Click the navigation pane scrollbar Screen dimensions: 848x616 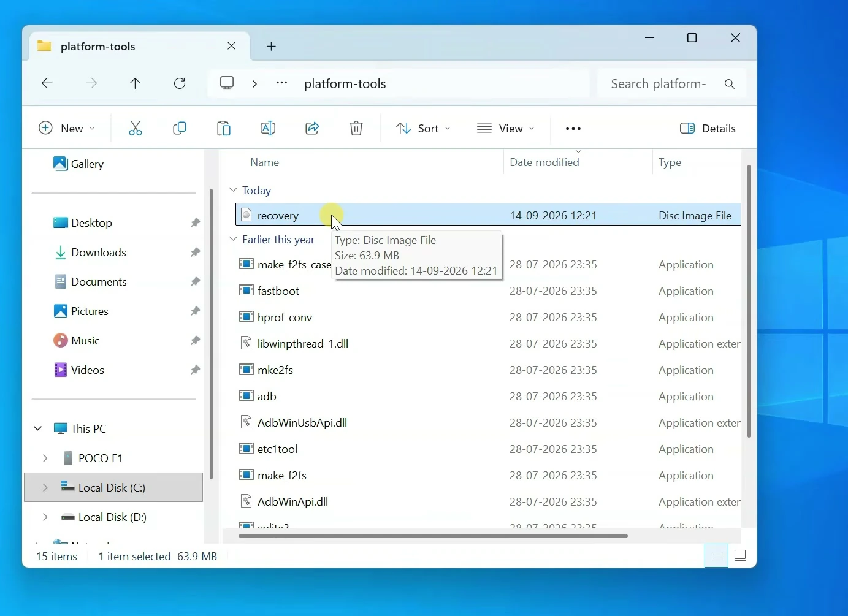[x=211, y=334]
